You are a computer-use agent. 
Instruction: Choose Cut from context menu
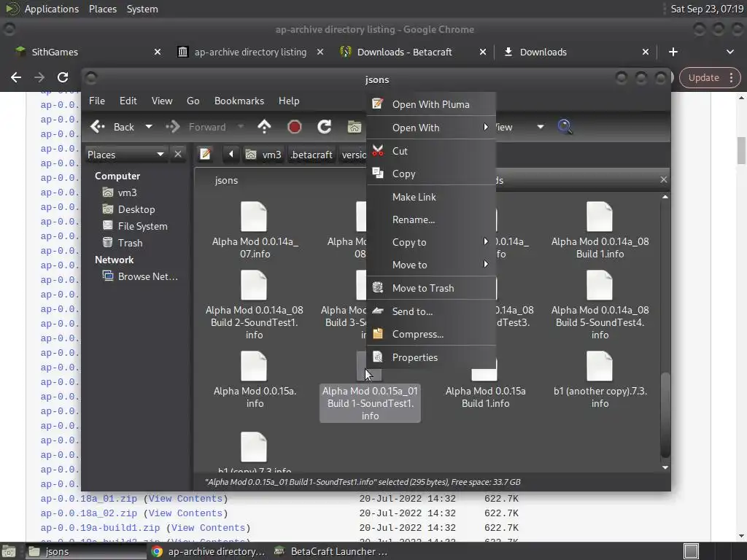[x=431, y=151]
